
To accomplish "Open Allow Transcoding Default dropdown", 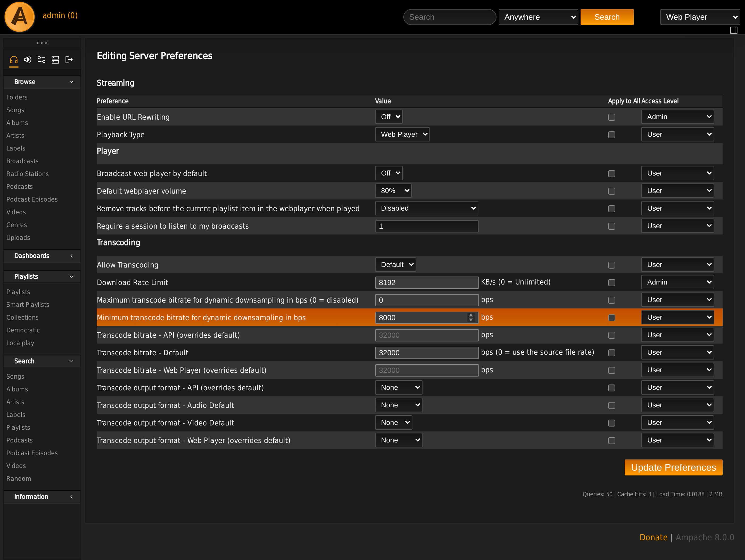I will pos(395,265).
